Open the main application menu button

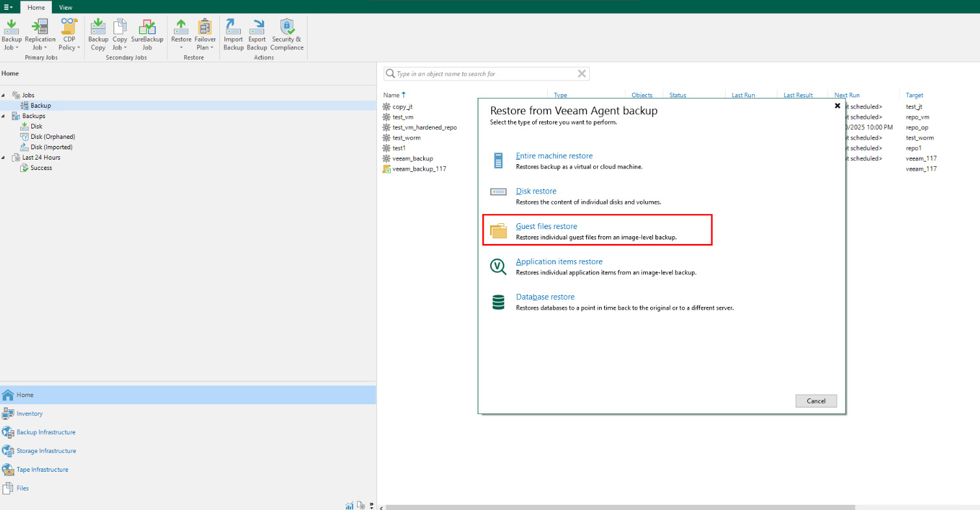pyautogui.click(x=8, y=7)
